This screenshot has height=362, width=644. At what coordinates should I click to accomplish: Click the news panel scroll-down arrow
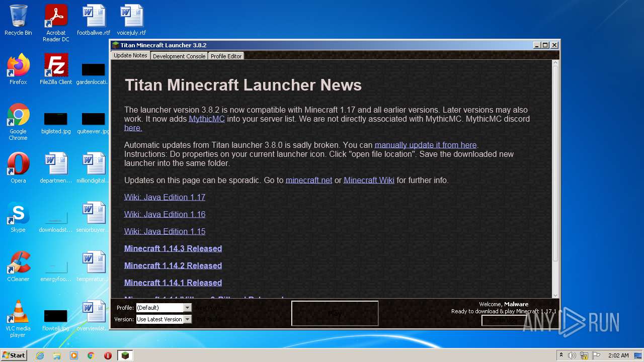[x=555, y=295]
